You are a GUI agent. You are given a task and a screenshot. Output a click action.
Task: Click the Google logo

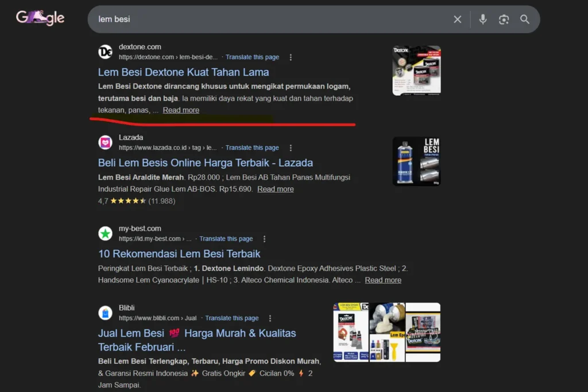tap(40, 18)
